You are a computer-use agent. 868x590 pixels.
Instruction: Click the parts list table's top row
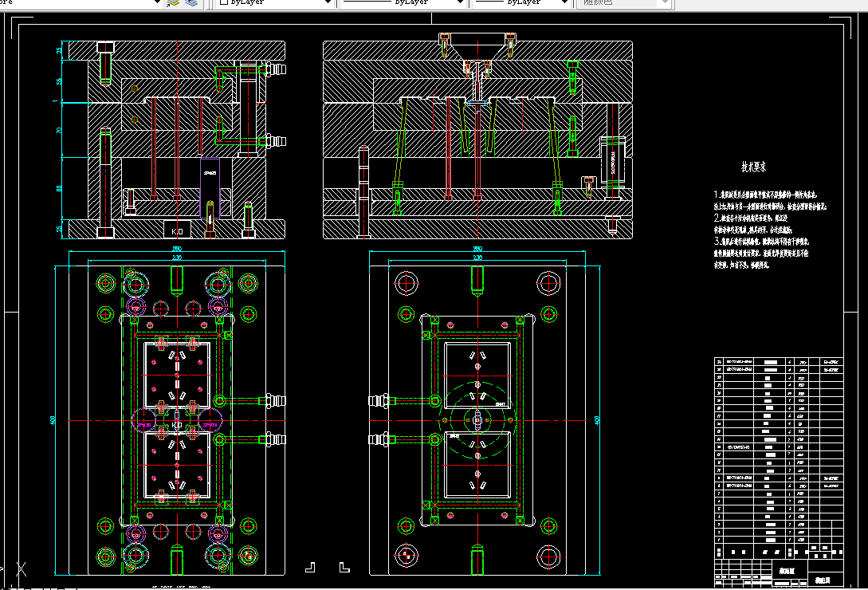pos(777,362)
